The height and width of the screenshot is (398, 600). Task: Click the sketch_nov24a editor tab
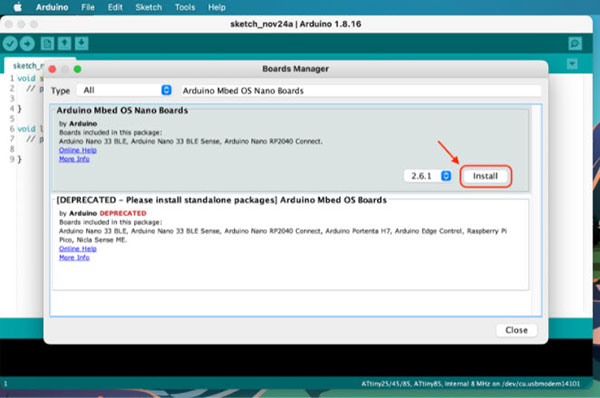(27, 66)
